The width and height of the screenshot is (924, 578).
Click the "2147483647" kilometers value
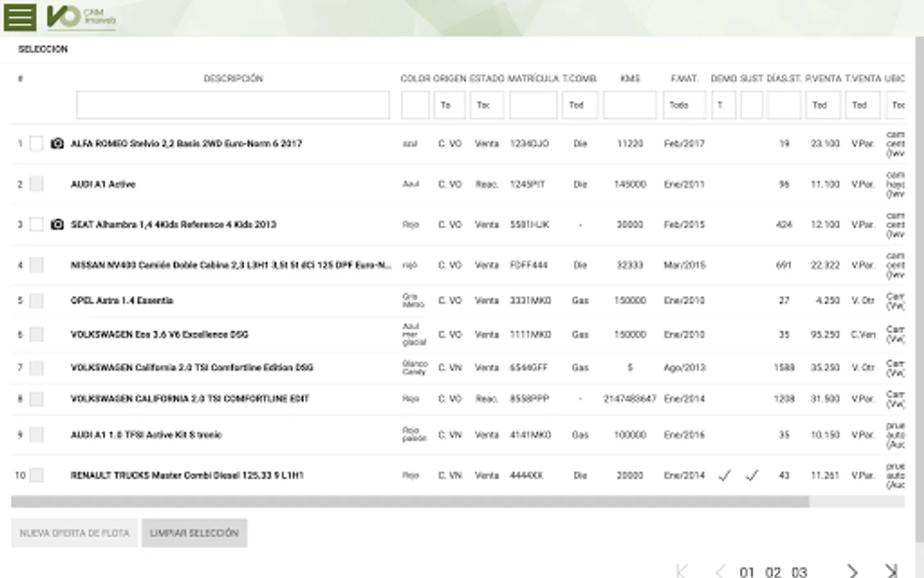[629, 399]
